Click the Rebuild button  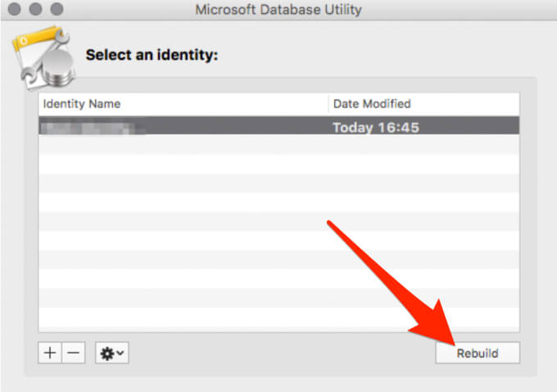[x=477, y=353]
